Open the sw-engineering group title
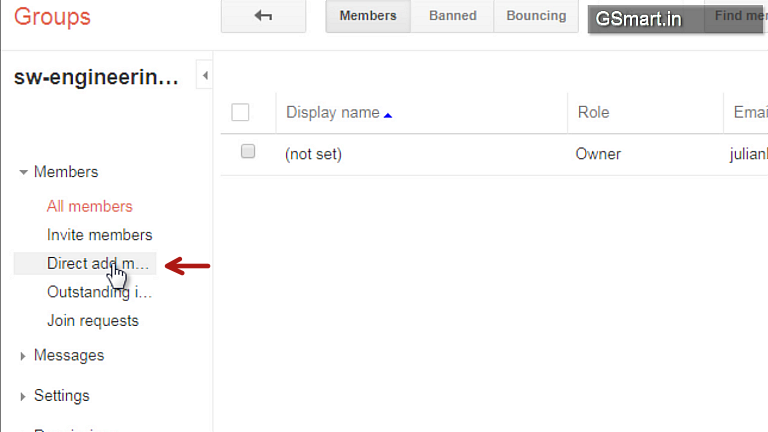Screen dimensions: 768x432 [x=96, y=77]
